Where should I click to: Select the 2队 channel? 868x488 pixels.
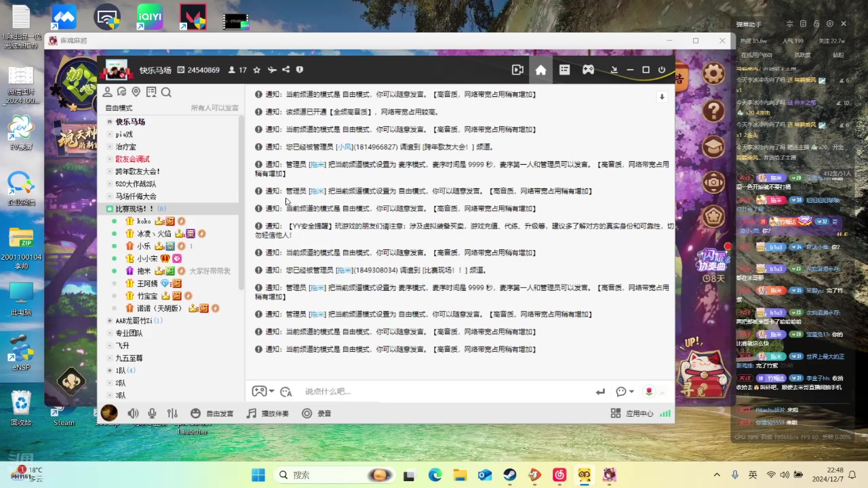click(121, 383)
